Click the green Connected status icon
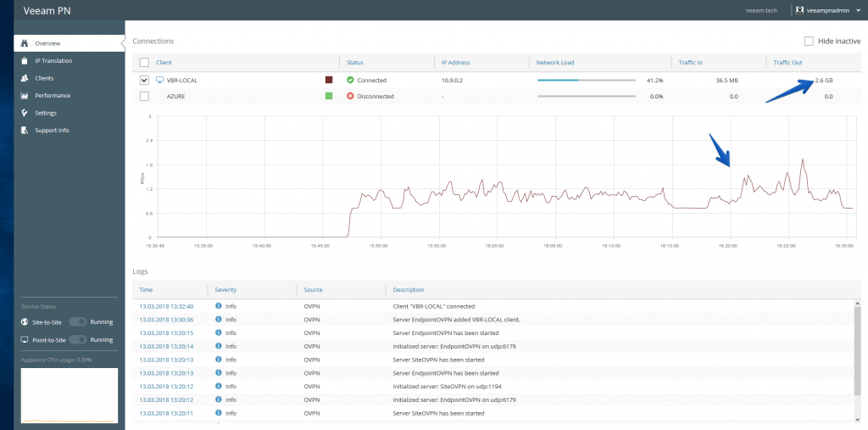 pos(350,80)
